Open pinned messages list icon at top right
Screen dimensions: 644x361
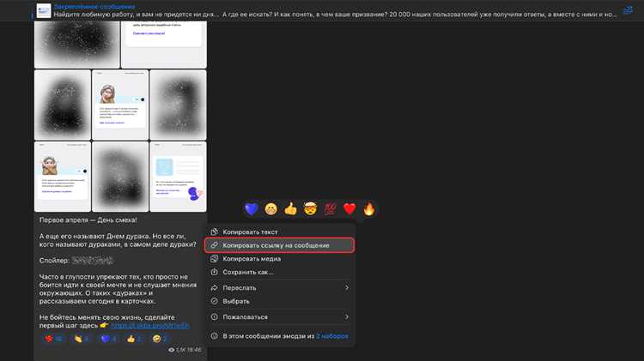(628, 9)
